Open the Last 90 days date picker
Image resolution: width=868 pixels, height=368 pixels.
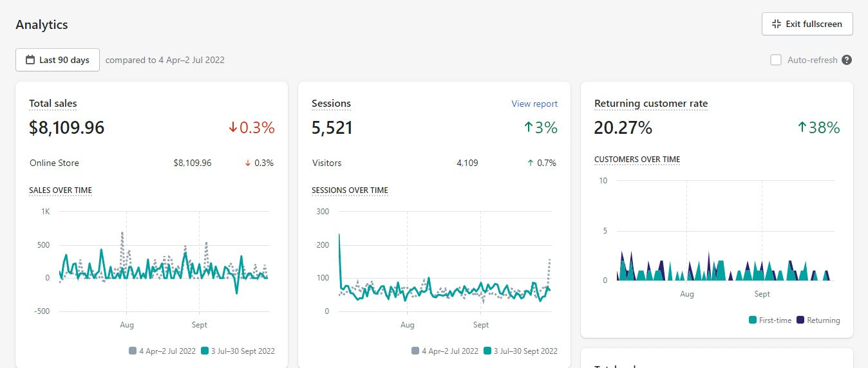point(57,60)
